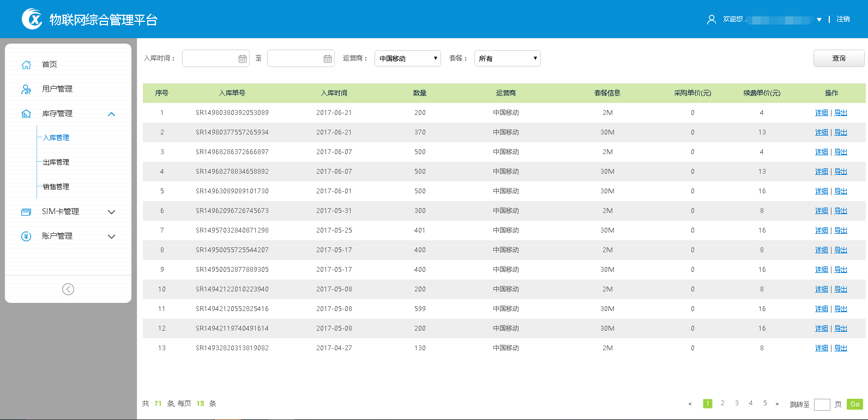Click the 账户管理 yen coin icon
868x420 pixels.
point(26,236)
